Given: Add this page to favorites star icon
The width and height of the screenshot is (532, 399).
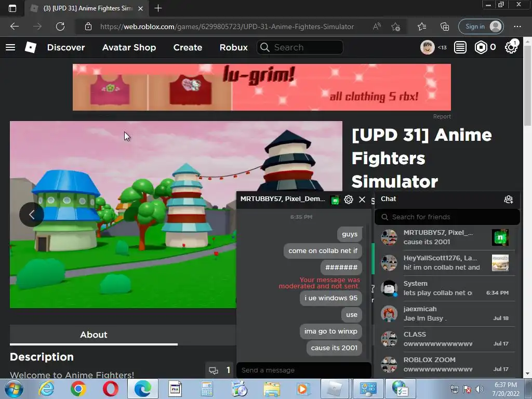Looking at the screenshot, I should point(395,26).
